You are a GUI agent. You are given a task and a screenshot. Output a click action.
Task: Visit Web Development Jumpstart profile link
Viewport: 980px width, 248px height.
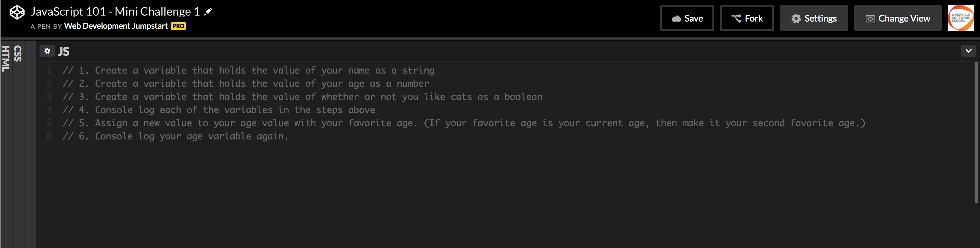click(116, 26)
